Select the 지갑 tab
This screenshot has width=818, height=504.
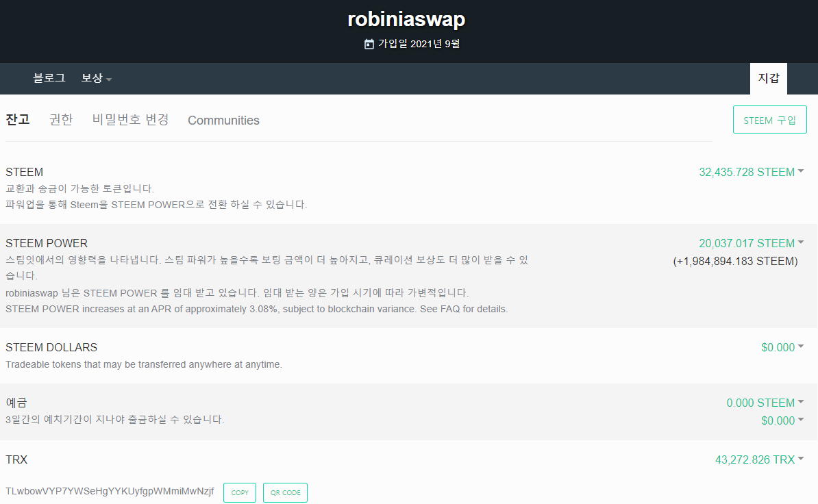click(769, 78)
